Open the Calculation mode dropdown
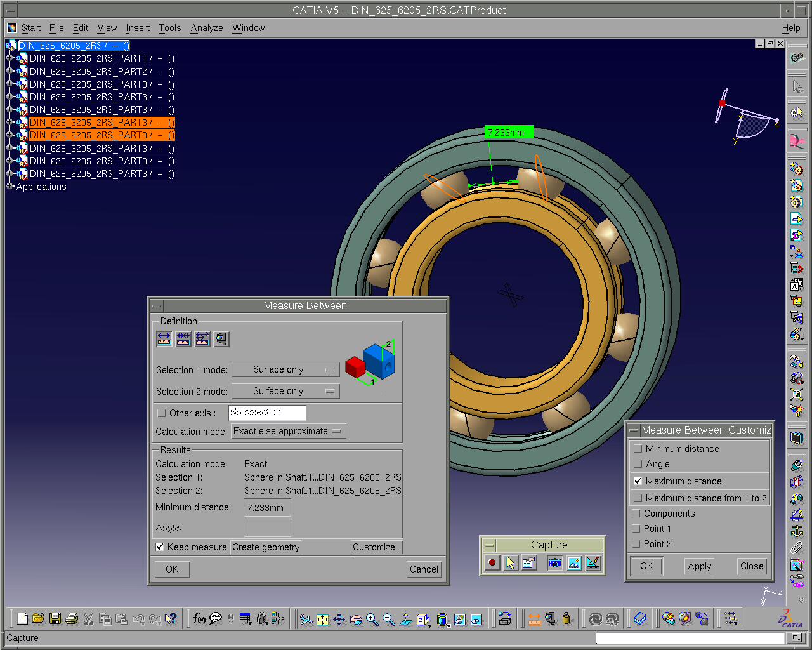The height and width of the screenshot is (650, 812). pyautogui.click(x=289, y=431)
